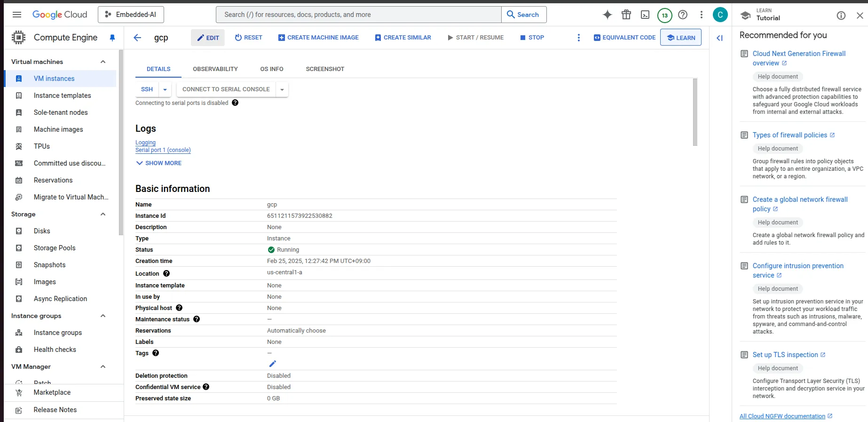The image size is (868, 422).
Task: Collapse the Virtual machines section
Action: pyautogui.click(x=103, y=62)
